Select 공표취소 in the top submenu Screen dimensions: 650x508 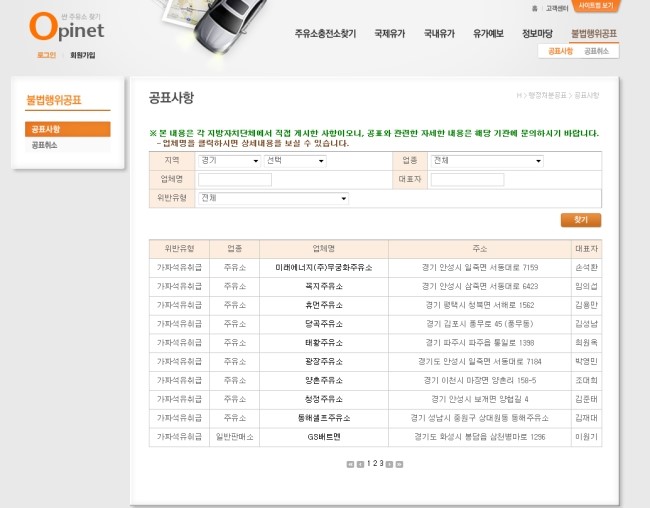(596, 51)
